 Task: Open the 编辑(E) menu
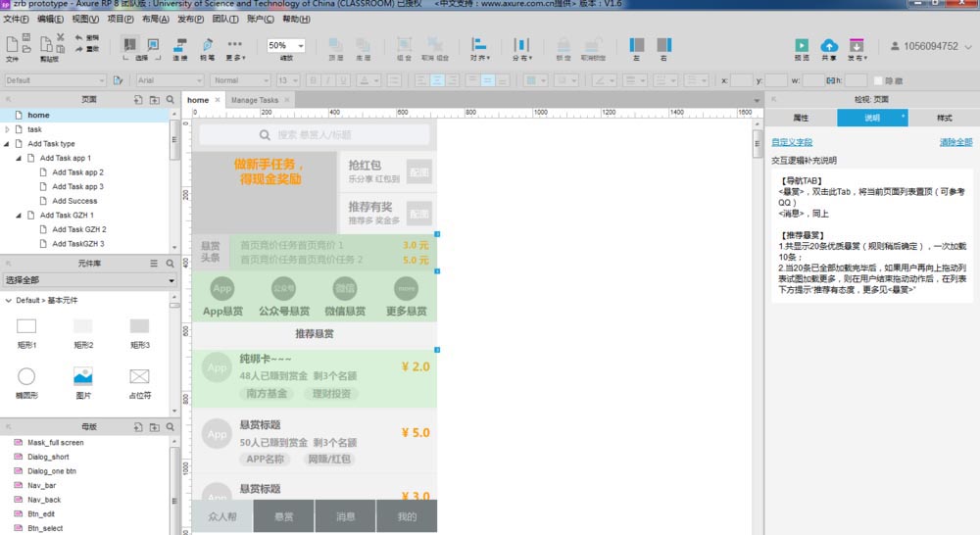[51, 19]
